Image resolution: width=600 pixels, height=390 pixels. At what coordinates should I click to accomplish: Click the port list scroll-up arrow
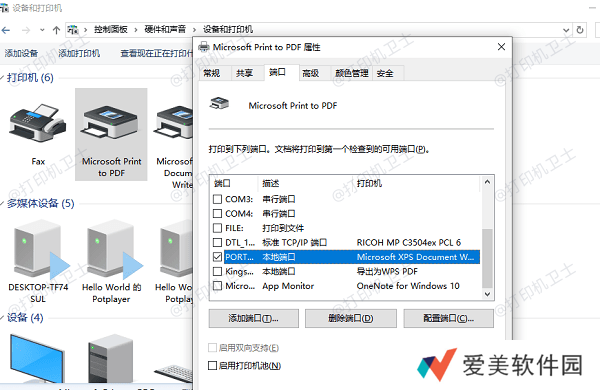pyautogui.click(x=487, y=182)
